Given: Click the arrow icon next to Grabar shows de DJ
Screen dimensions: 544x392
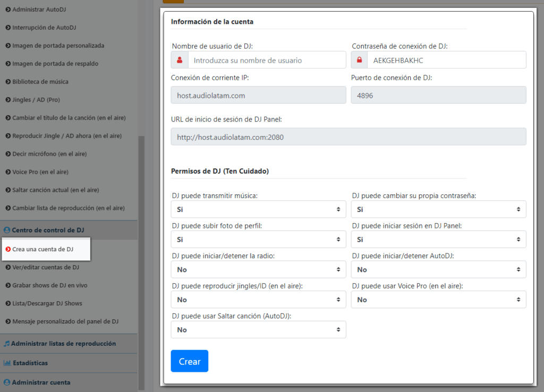Looking at the screenshot, I should pos(8,285).
